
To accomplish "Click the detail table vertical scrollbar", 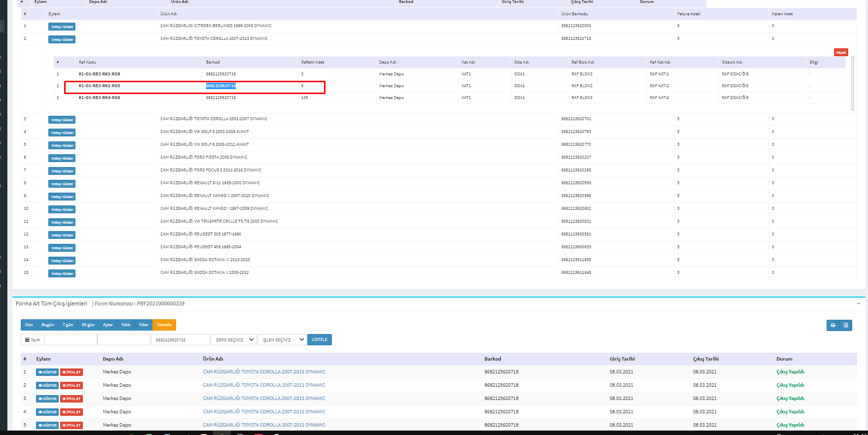I will (853, 83).
